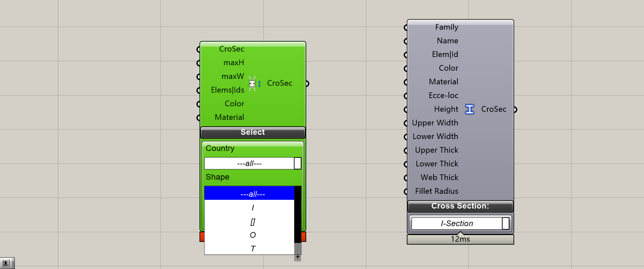Click the plus icon below the Shape list
Image resolution: width=644 pixels, height=269 pixels.
[298, 257]
